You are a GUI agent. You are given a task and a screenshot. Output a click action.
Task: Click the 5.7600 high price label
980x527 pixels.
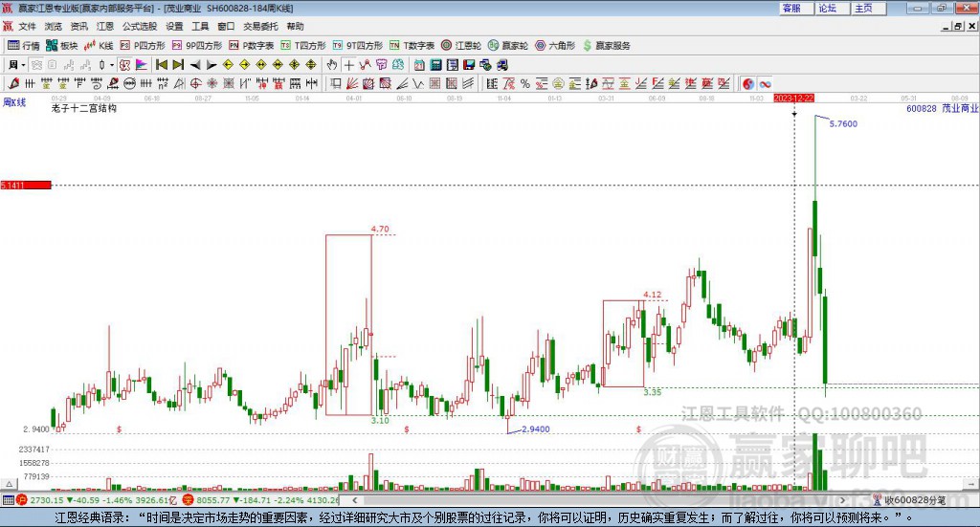[x=843, y=123]
